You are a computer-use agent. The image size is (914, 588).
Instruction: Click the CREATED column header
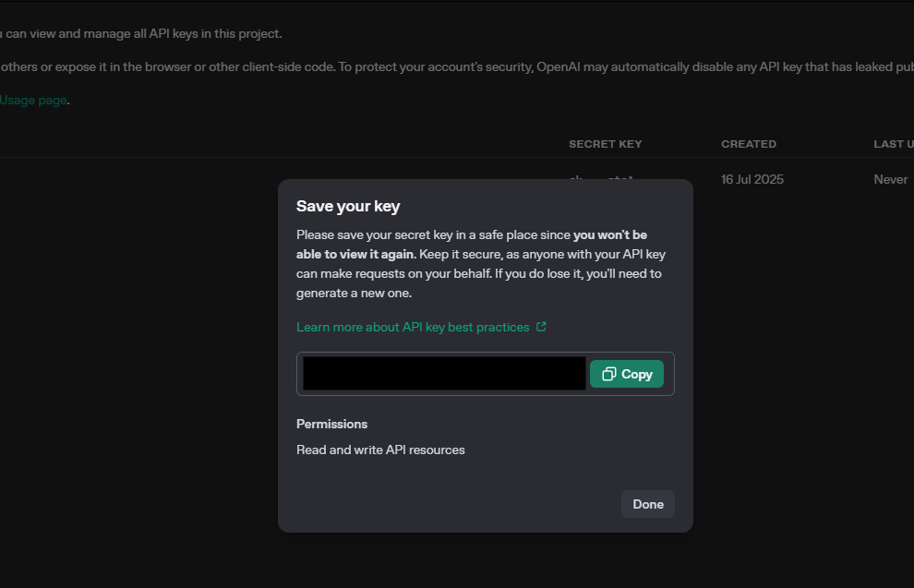tap(749, 144)
